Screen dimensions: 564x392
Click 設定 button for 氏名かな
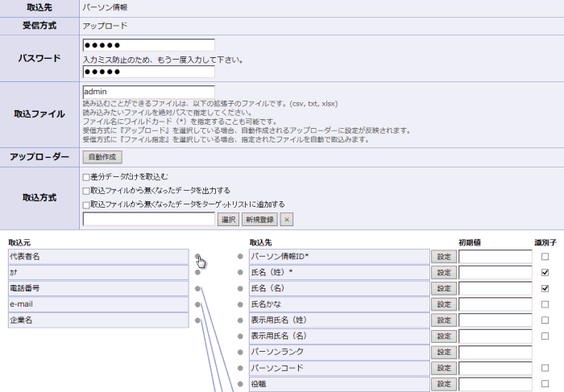444,304
